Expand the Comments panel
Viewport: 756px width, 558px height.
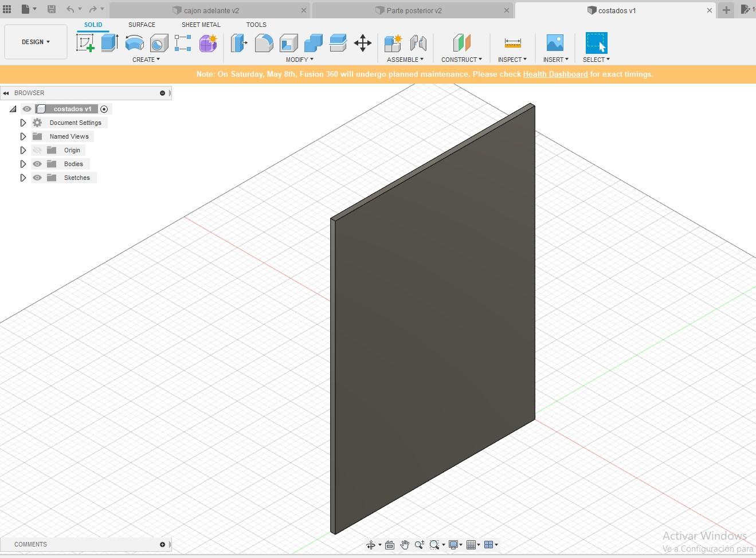162,544
